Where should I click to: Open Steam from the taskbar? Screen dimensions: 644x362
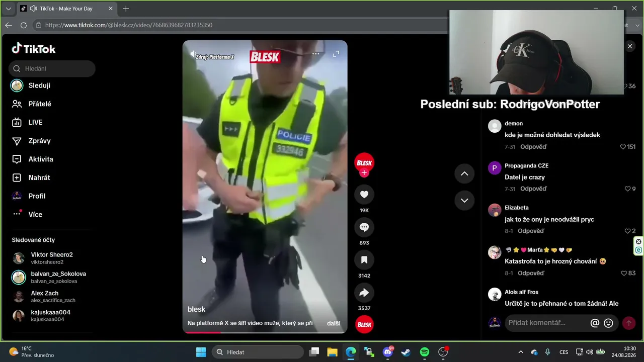tap(406, 352)
